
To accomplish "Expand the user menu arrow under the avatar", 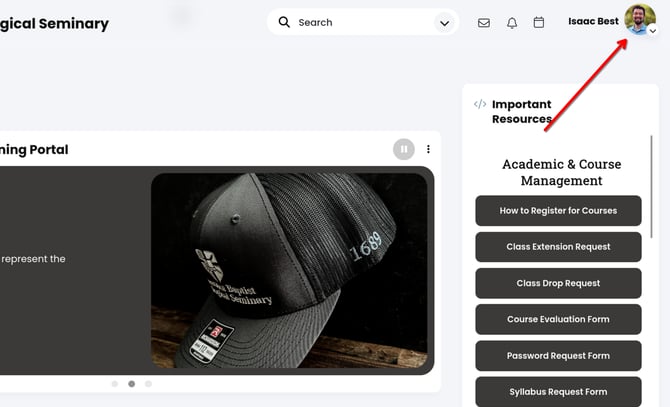I will [653, 31].
